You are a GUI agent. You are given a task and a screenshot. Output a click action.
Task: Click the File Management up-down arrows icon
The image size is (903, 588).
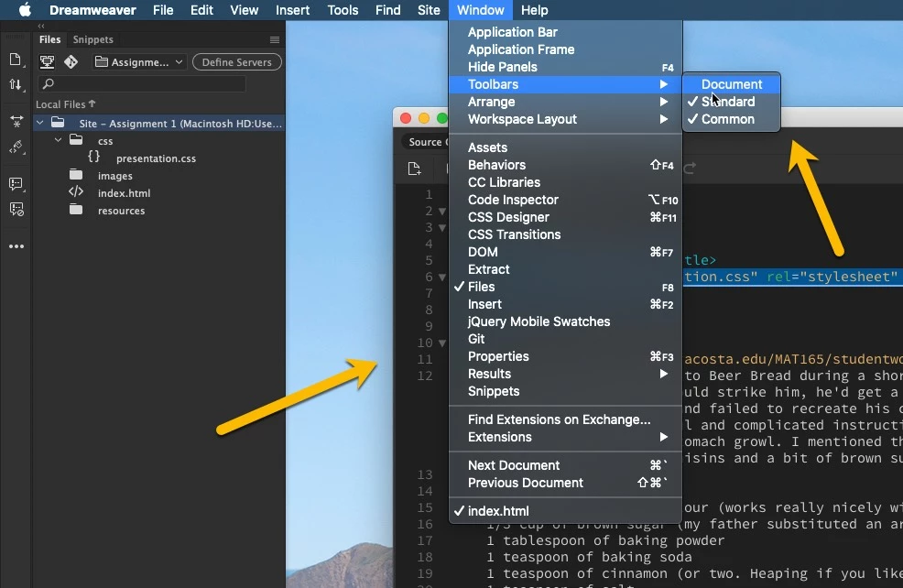pos(16,84)
